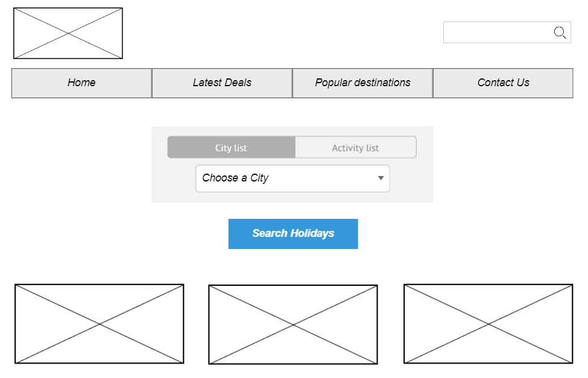Open Popular destinations menu item
Screen dimensions: 588x378
(x=362, y=83)
